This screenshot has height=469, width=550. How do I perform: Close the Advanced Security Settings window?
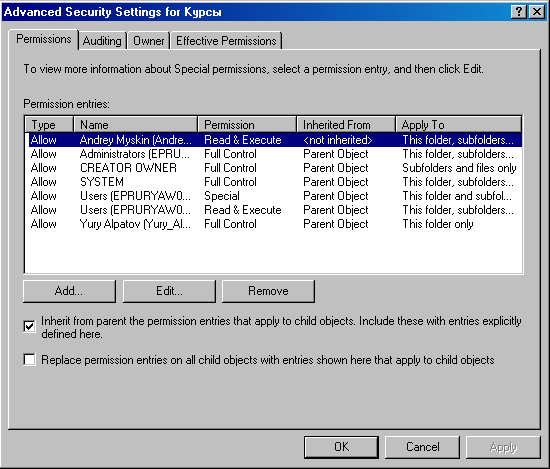(537, 12)
